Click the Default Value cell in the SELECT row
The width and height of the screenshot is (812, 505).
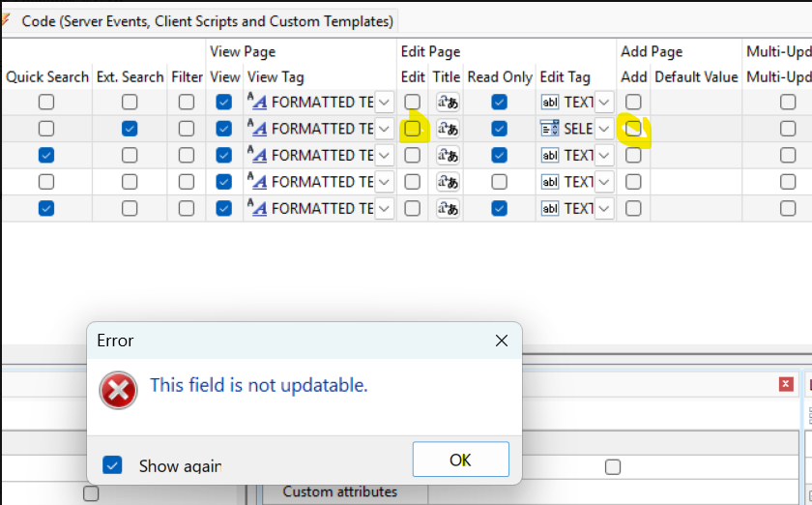click(696, 129)
